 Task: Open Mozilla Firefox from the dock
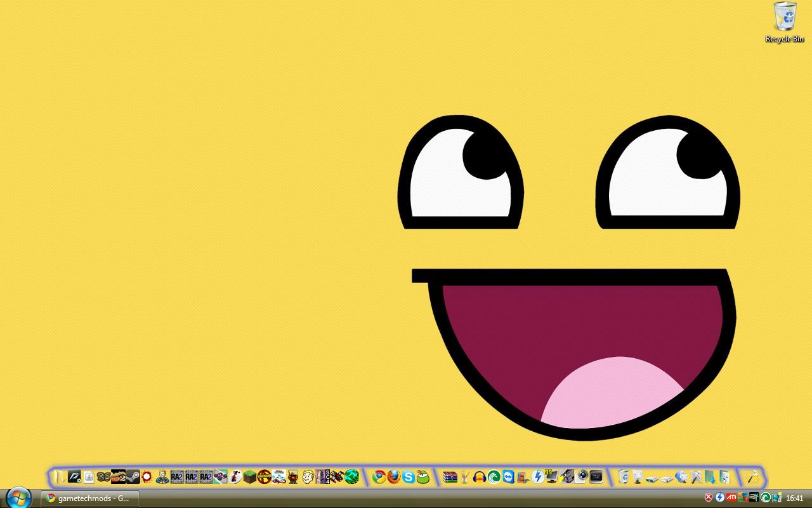coord(394,476)
